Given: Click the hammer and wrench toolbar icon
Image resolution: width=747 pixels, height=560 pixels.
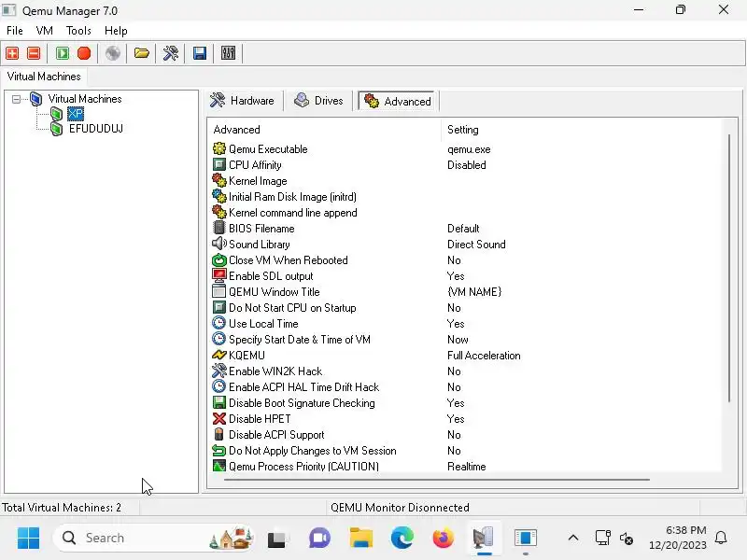Looking at the screenshot, I should coord(171,53).
